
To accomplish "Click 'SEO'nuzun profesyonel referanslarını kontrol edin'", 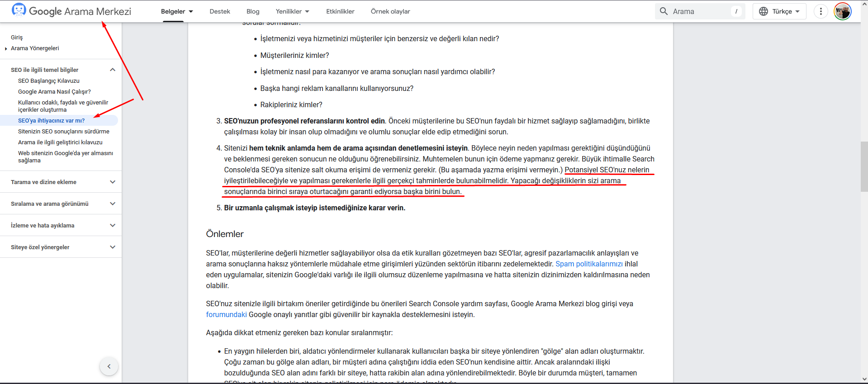I will click(304, 121).
